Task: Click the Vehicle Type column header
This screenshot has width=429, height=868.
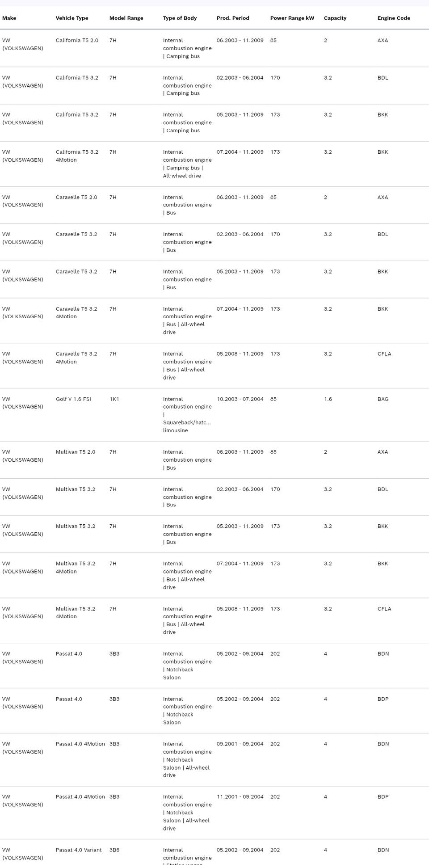Action: [72, 18]
